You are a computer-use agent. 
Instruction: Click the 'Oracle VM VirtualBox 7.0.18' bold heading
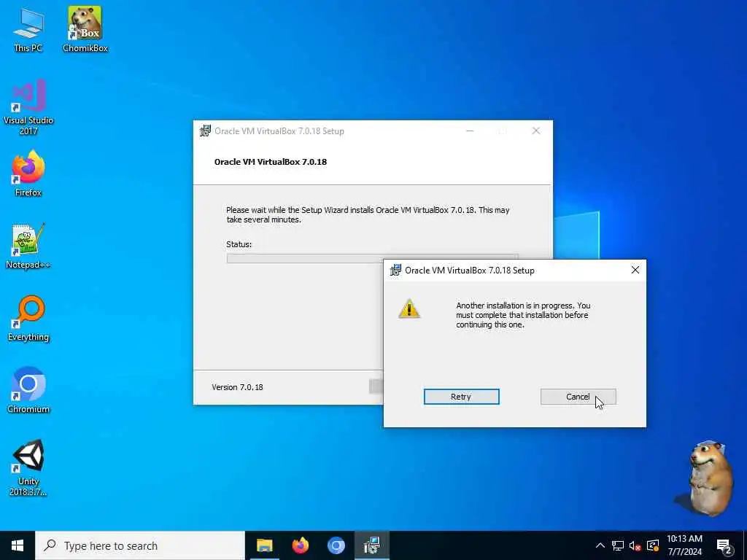[271, 162]
